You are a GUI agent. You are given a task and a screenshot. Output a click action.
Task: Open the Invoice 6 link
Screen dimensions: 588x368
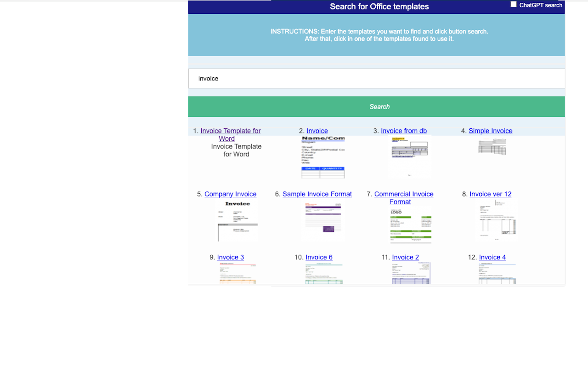(319, 257)
